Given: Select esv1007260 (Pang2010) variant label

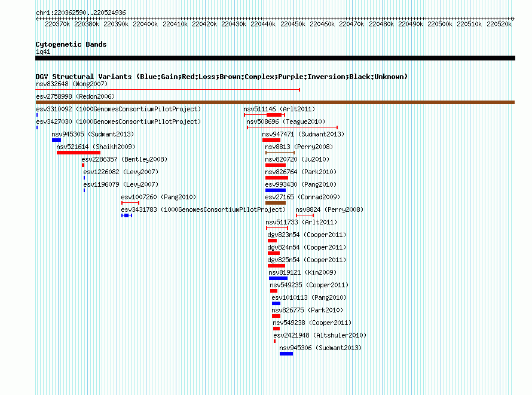Looking at the screenshot, I should click(158, 197).
